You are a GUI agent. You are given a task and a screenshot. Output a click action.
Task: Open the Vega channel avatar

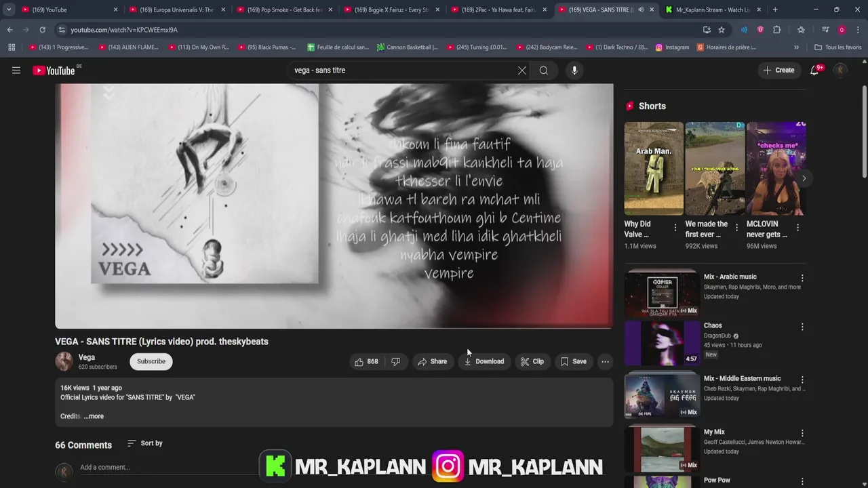pos(64,361)
